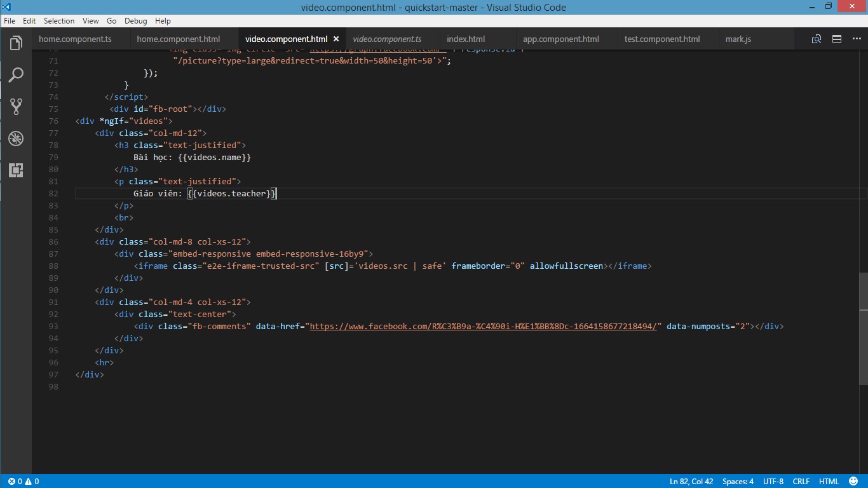This screenshot has height=488, width=868.
Task: Open the View menu
Action: 91,21
